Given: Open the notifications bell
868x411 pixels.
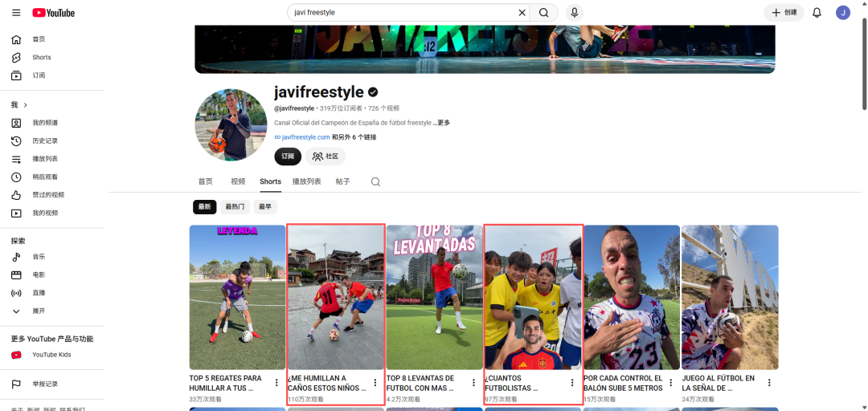Looking at the screenshot, I should [x=817, y=13].
